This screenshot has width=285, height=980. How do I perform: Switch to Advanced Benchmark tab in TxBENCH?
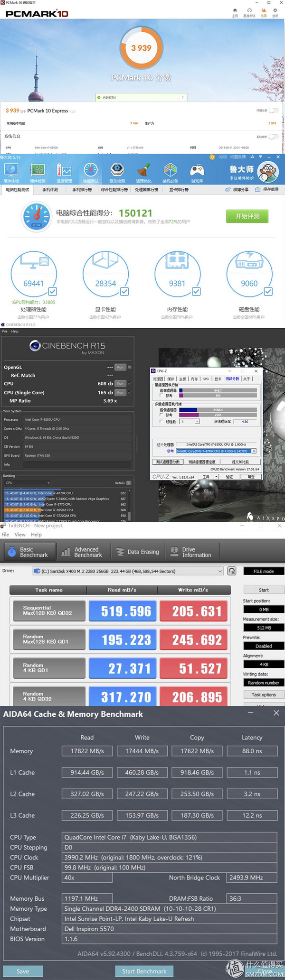(82, 552)
